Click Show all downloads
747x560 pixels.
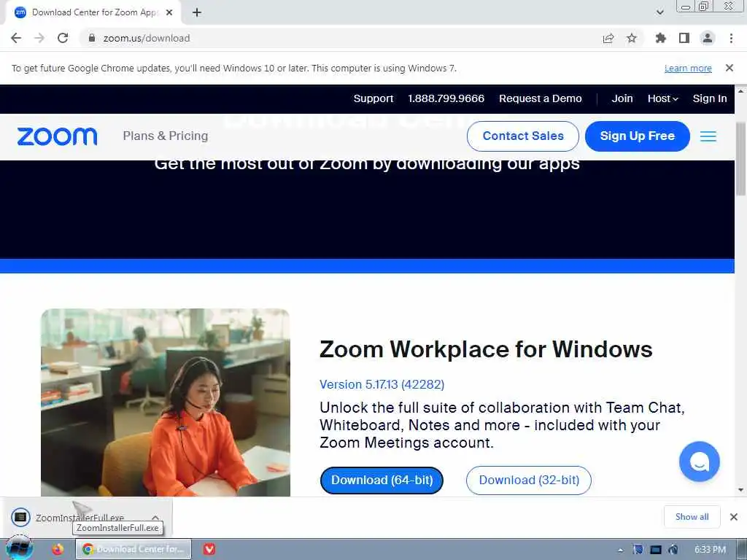click(692, 517)
